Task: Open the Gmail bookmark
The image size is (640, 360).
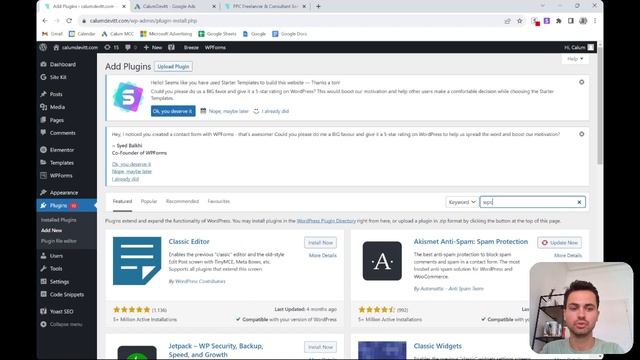Action: [52, 34]
